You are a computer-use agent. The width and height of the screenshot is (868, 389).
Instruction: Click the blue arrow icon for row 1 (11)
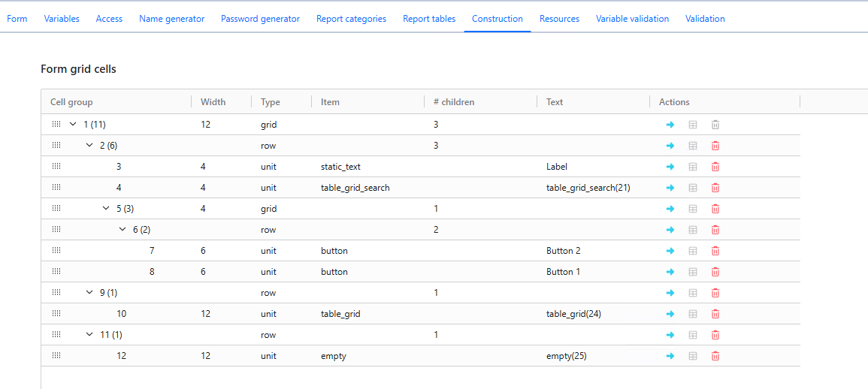pos(670,125)
